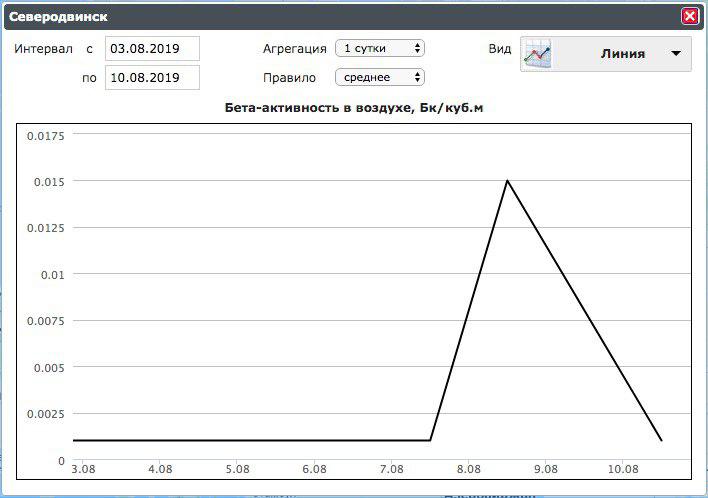Select the point where the line starts rising
Image resolution: width=708 pixels, height=498 pixels.
(x=430, y=440)
